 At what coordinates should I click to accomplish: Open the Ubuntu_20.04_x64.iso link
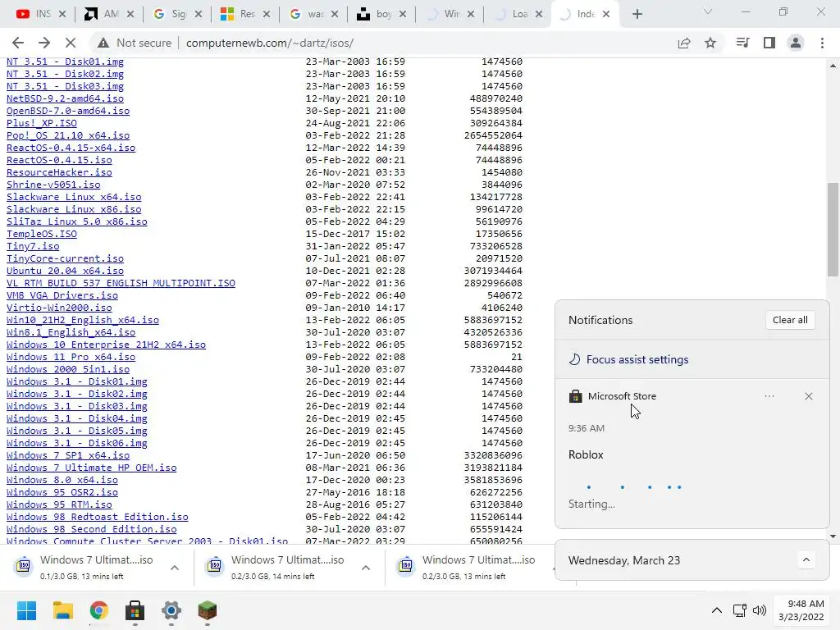point(65,271)
